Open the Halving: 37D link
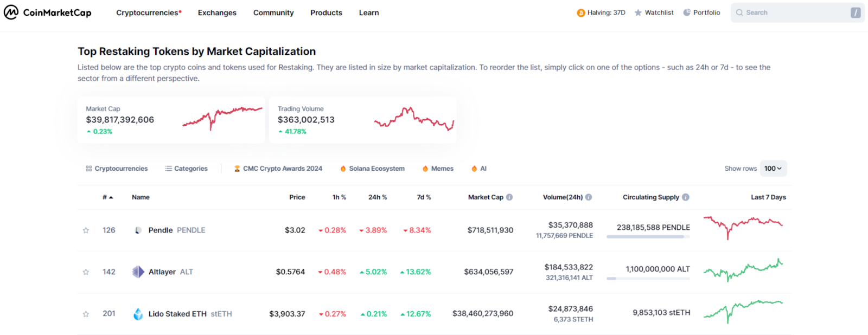868x335 pixels. click(x=601, y=12)
